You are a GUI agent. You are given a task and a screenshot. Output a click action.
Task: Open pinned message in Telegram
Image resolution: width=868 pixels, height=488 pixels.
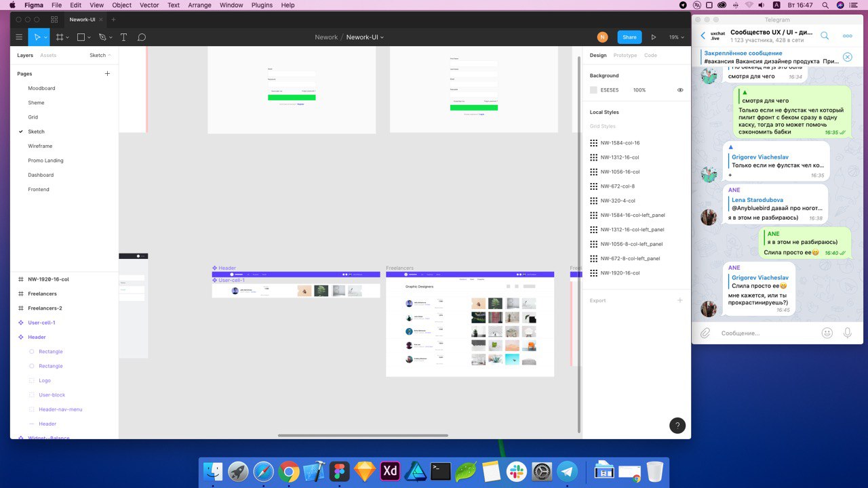tap(771, 57)
